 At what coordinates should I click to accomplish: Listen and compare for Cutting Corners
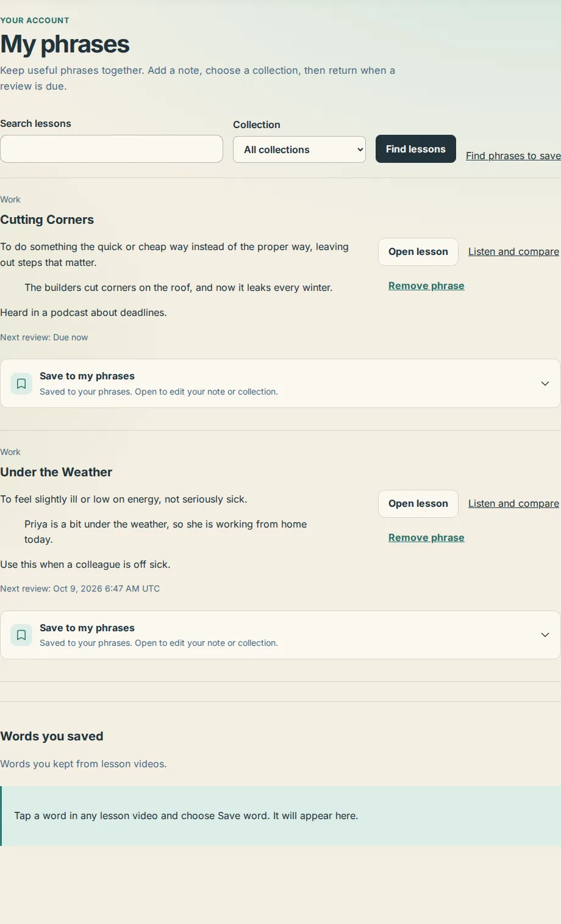tap(513, 251)
